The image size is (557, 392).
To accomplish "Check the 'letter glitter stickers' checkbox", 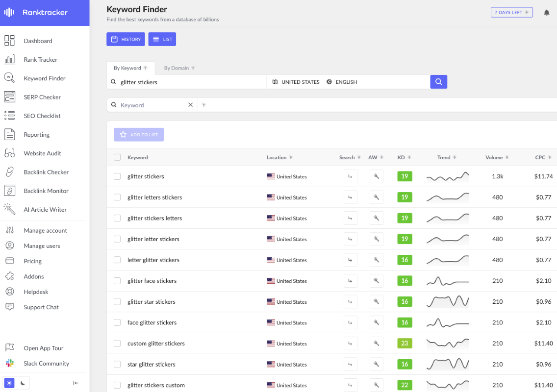I will pyautogui.click(x=117, y=260).
